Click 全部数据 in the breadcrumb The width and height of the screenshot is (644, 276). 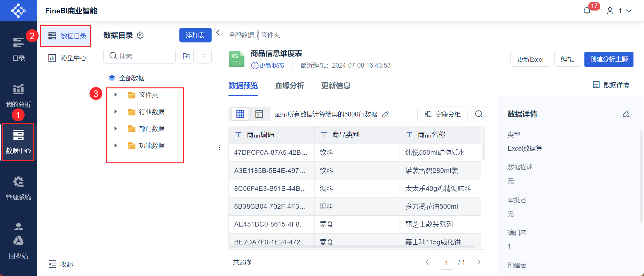coord(241,35)
